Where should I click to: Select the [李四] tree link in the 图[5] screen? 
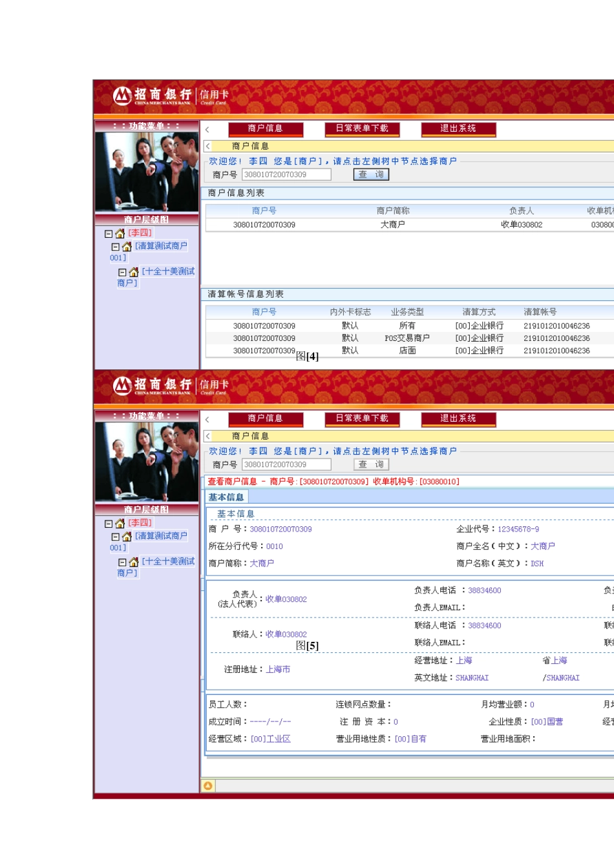point(140,523)
